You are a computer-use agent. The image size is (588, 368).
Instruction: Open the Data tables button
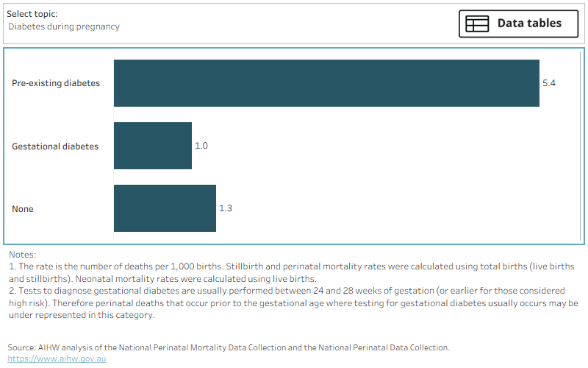point(519,24)
